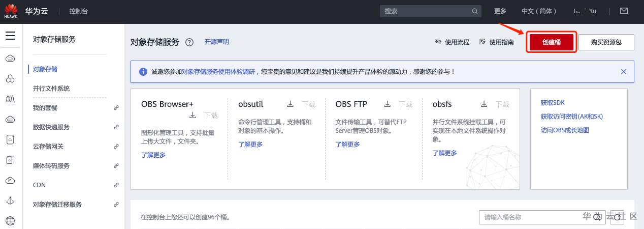Open 数据快递服务 from the side menu
Image resolution: width=644 pixels, height=229 pixels.
[x=51, y=127]
